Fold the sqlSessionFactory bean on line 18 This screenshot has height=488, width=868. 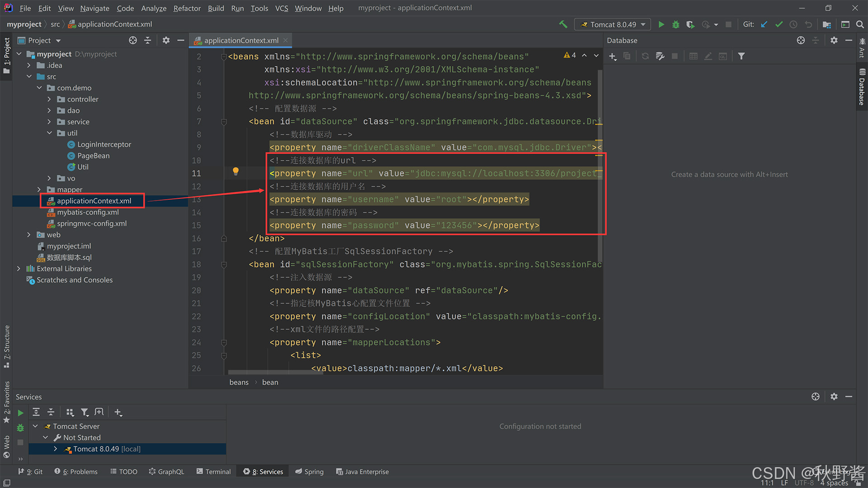pyautogui.click(x=224, y=264)
